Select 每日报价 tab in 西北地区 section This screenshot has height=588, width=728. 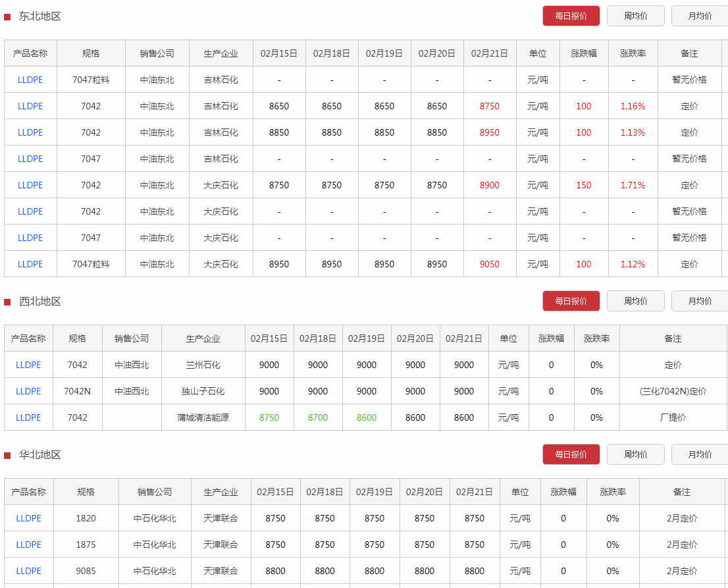pyautogui.click(x=571, y=301)
